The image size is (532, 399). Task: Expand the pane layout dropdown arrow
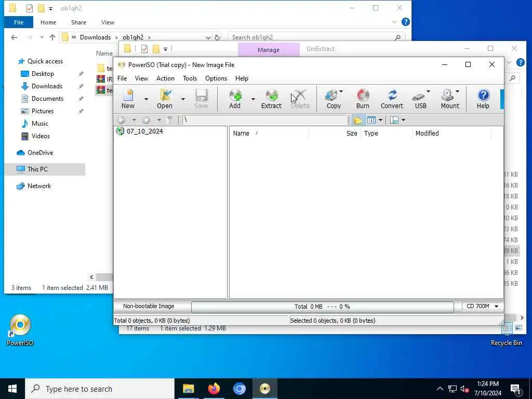click(403, 120)
